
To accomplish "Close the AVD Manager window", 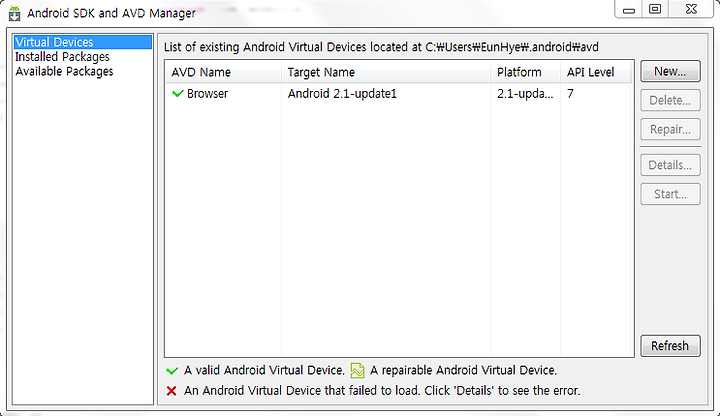I will [691, 9].
